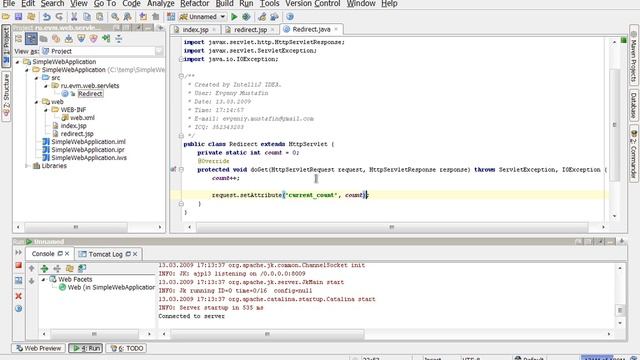Collapse the WEB-INF folder
The image size is (640, 360).
(46, 110)
